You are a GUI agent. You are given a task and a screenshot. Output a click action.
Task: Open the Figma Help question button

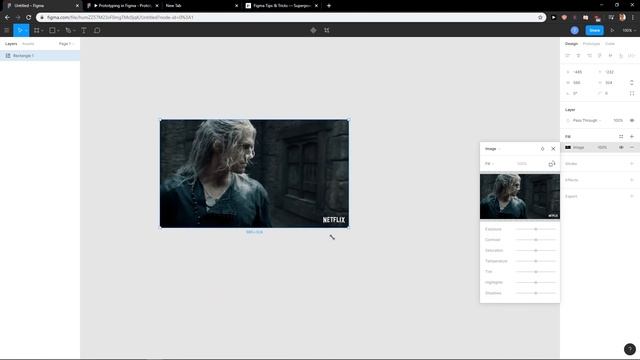tap(629, 349)
